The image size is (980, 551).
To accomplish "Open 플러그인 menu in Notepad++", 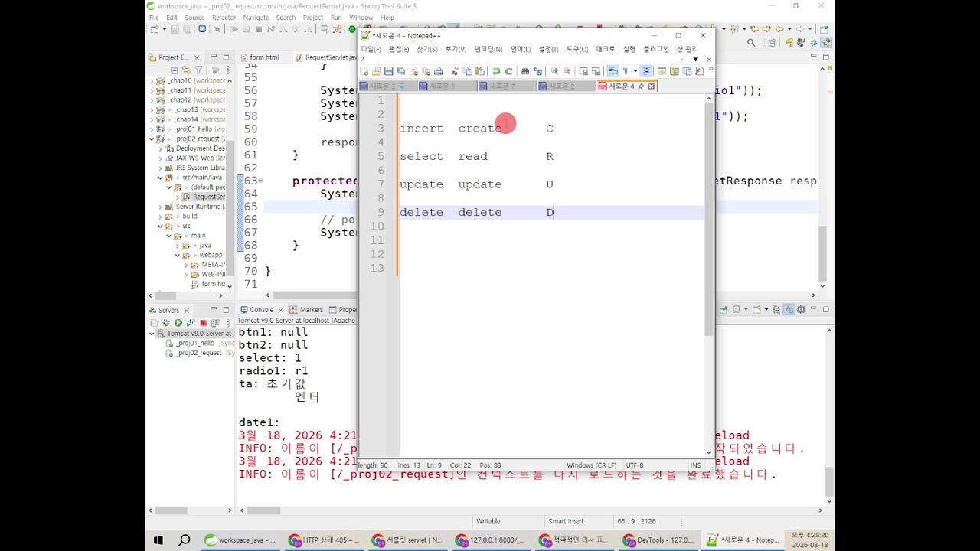I will (x=656, y=49).
